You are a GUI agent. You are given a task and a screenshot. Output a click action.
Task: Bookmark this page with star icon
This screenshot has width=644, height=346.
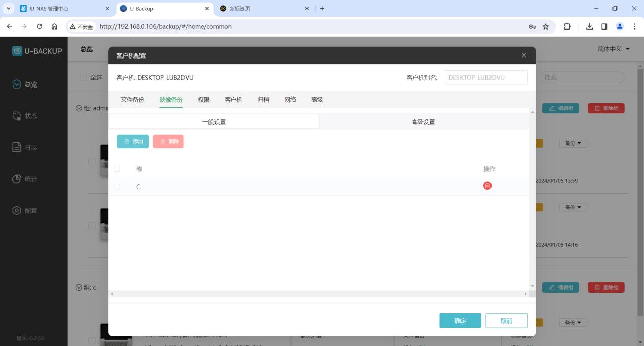[546, 27]
